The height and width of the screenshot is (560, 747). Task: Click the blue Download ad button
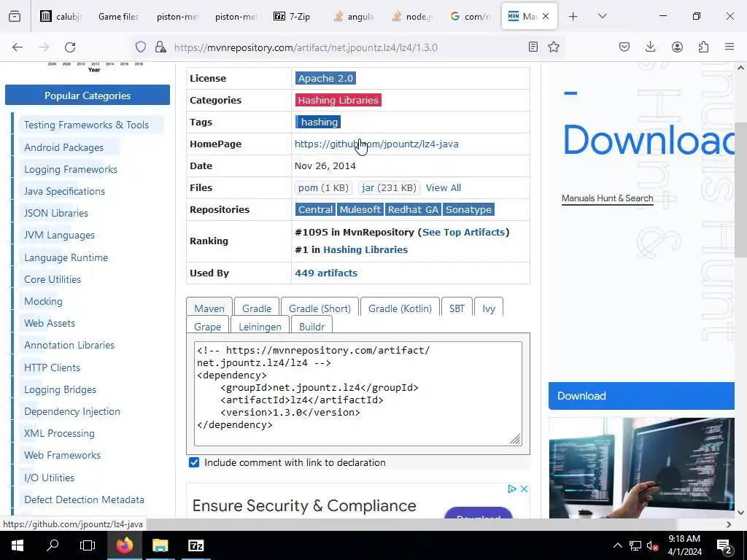(641, 396)
